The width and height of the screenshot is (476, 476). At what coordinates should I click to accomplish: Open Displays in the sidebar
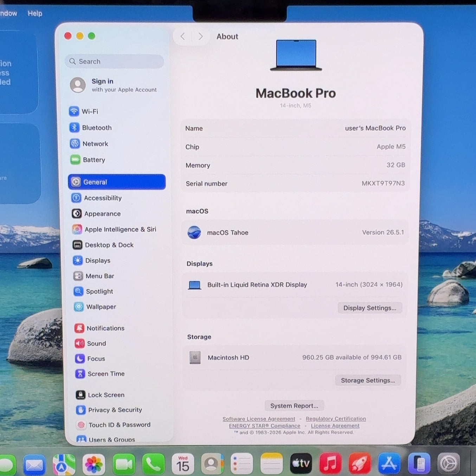click(x=91, y=260)
